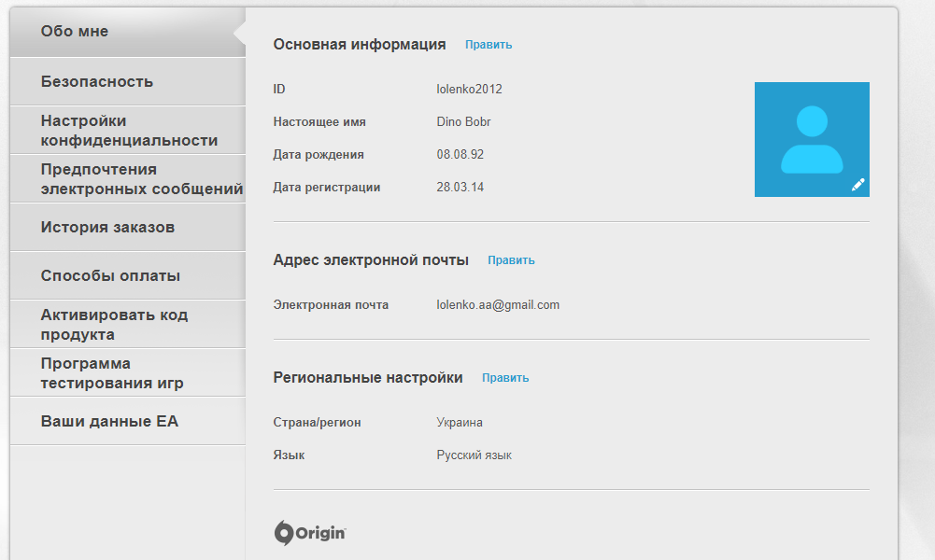935x560 pixels.
Task: Select Активировать код продукта
Action: pos(128,325)
